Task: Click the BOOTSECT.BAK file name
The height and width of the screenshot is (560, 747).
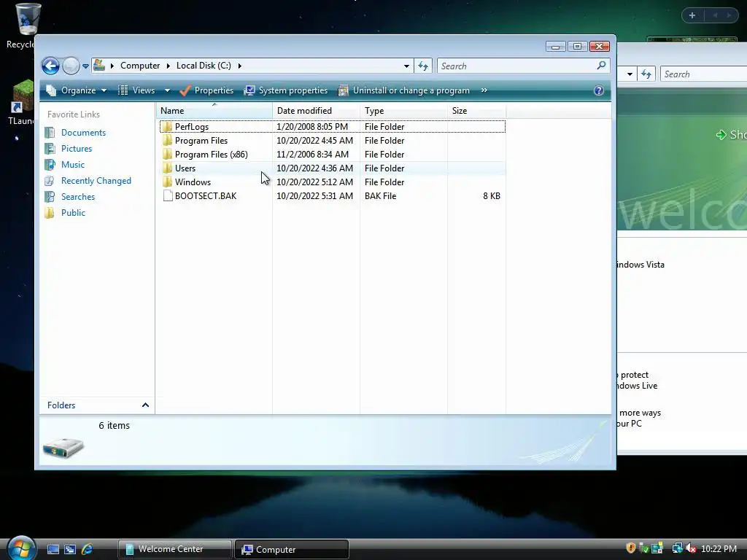Action: point(205,195)
